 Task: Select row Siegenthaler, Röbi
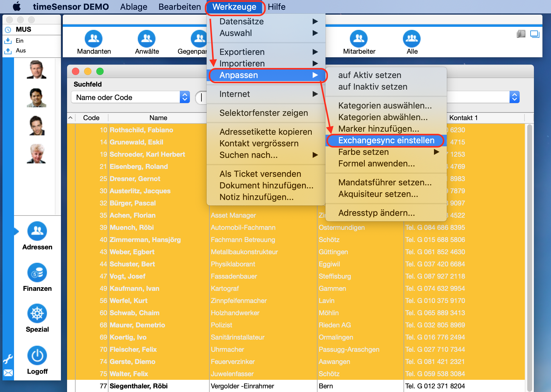(x=296, y=386)
